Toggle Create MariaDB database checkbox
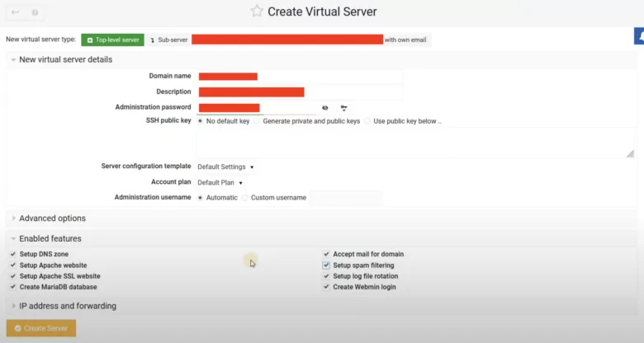Viewport: 644px width, 343px height. (x=12, y=287)
